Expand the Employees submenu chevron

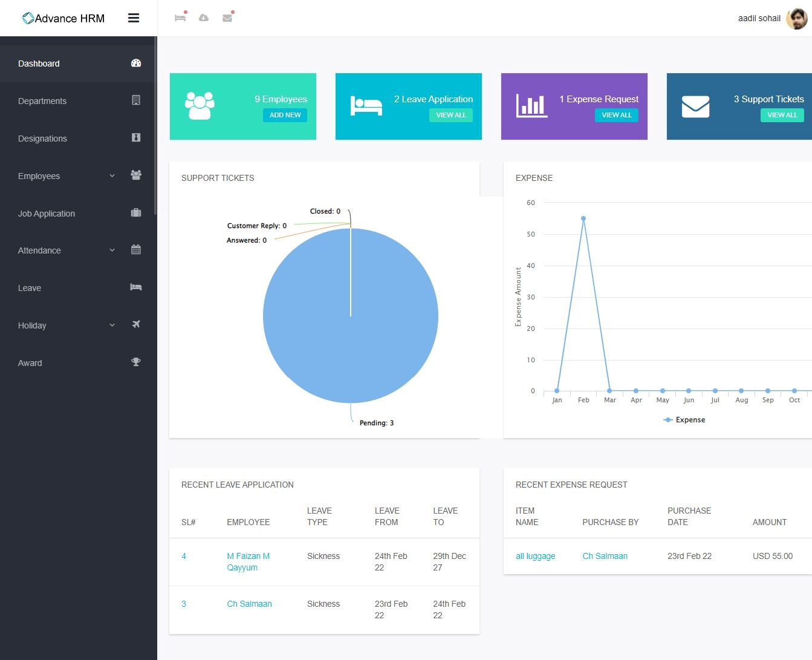click(x=112, y=175)
